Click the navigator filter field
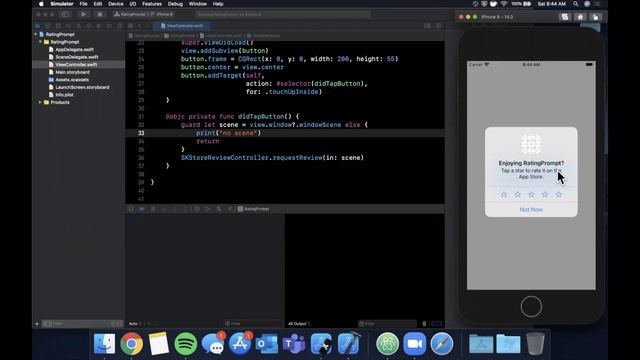This screenshot has height=360, width=640. (x=82, y=324)
